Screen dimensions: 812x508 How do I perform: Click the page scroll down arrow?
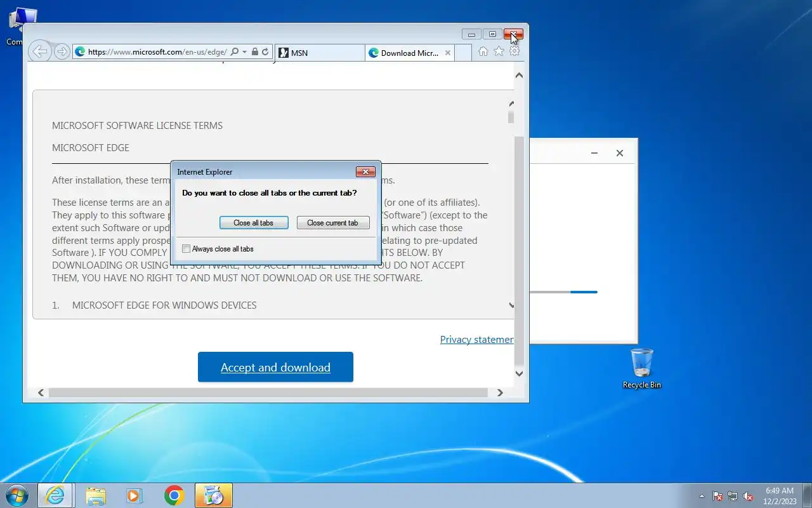[x=519, y=373]
